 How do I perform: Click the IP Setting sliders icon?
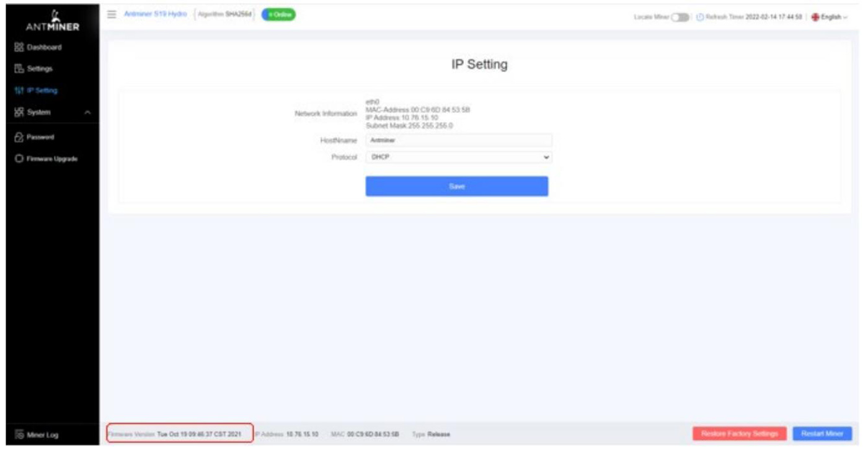pyautogui.click(x=19, y=91)
